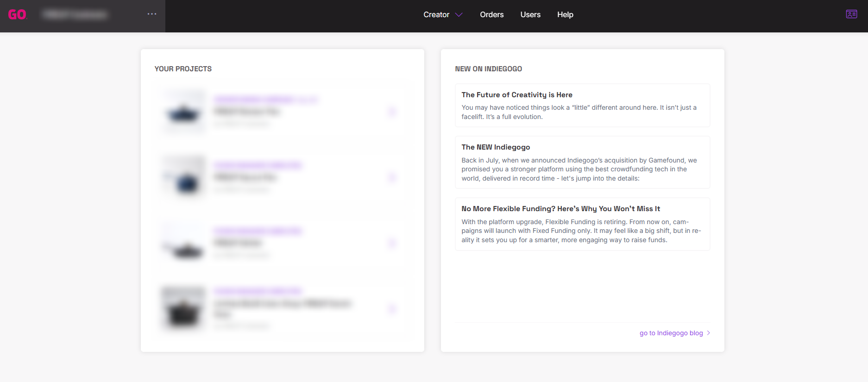868x382 pixels.
Task: Click the arrow icon of the second project
Action: [392, 177]
